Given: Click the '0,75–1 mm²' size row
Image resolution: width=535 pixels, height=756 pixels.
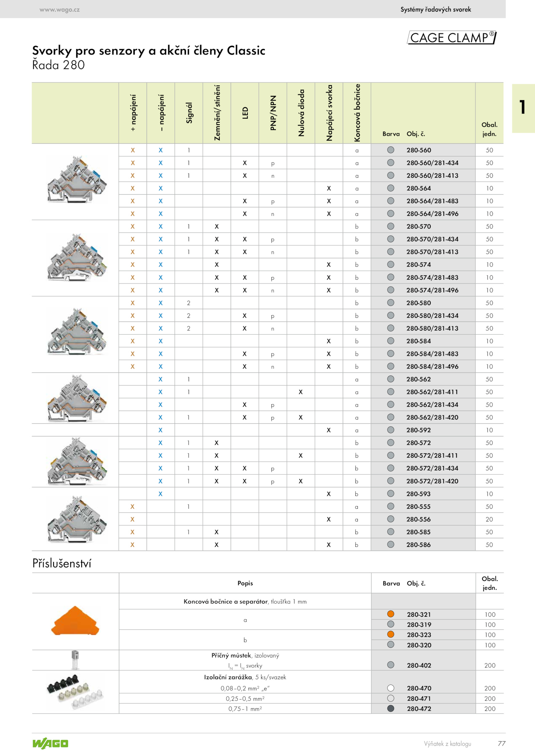Looking at the screenshot, I should coord(245,709).
